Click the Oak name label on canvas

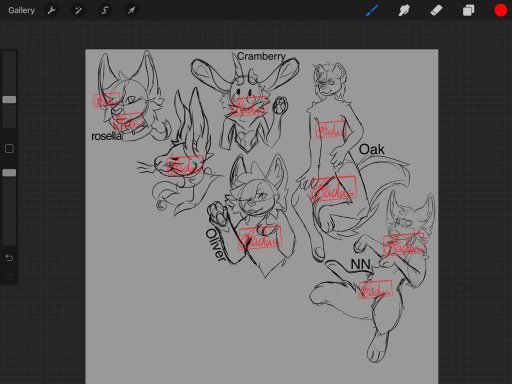(x=371, y=149)
